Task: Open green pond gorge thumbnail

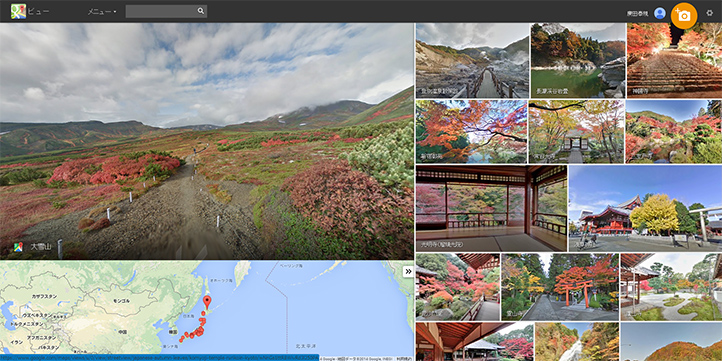Action: (x=578, y=60)
